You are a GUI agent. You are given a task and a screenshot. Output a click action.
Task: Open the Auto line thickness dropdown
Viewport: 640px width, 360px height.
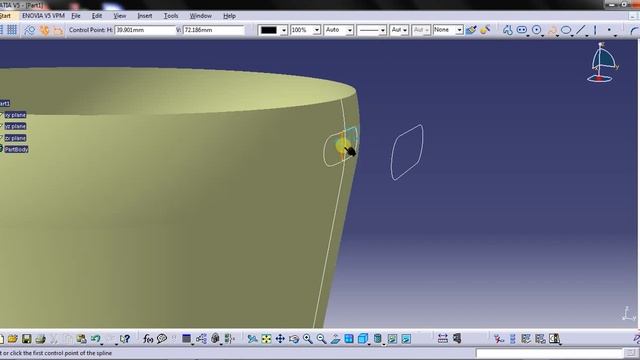(350, 30)
